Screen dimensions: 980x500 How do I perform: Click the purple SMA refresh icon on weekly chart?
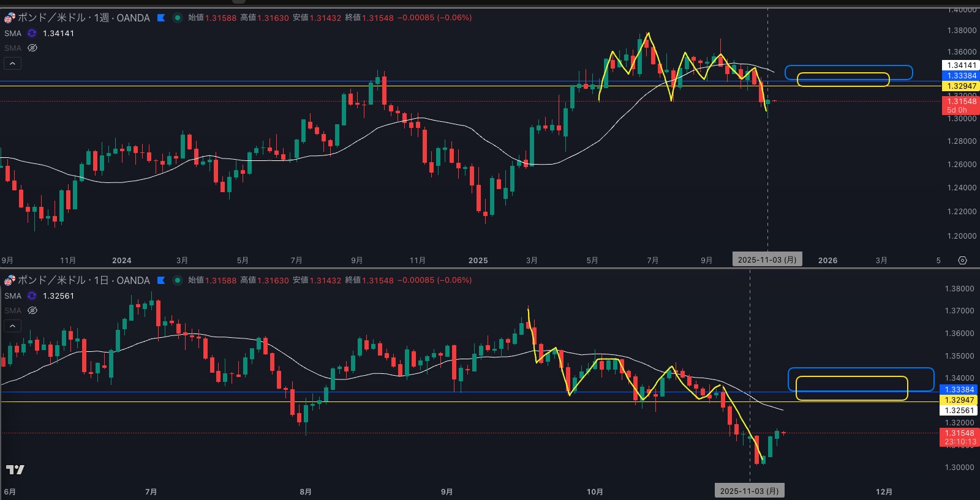32,33
